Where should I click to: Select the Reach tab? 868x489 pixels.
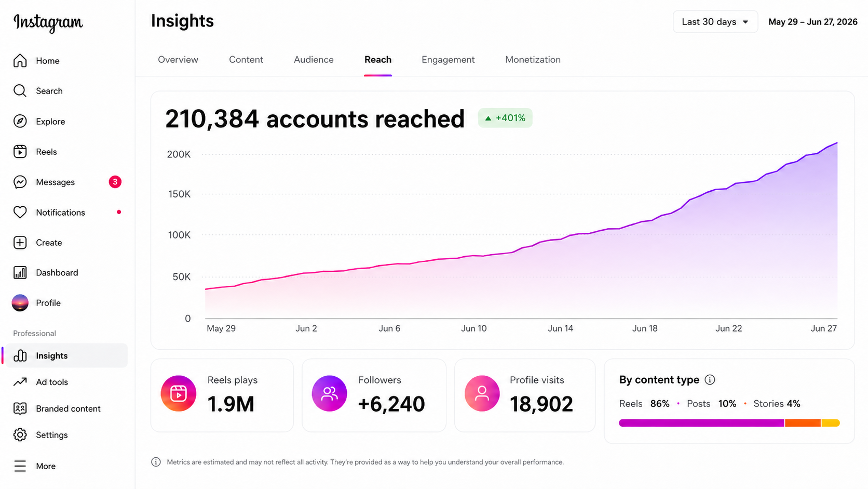point(378,60)
